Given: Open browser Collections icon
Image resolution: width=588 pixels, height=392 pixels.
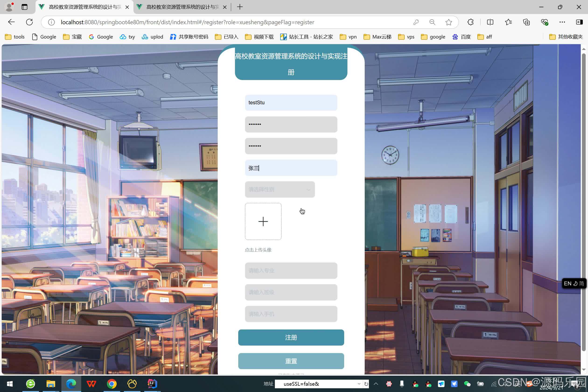Looking at the screenshot, I should [526, 22].
